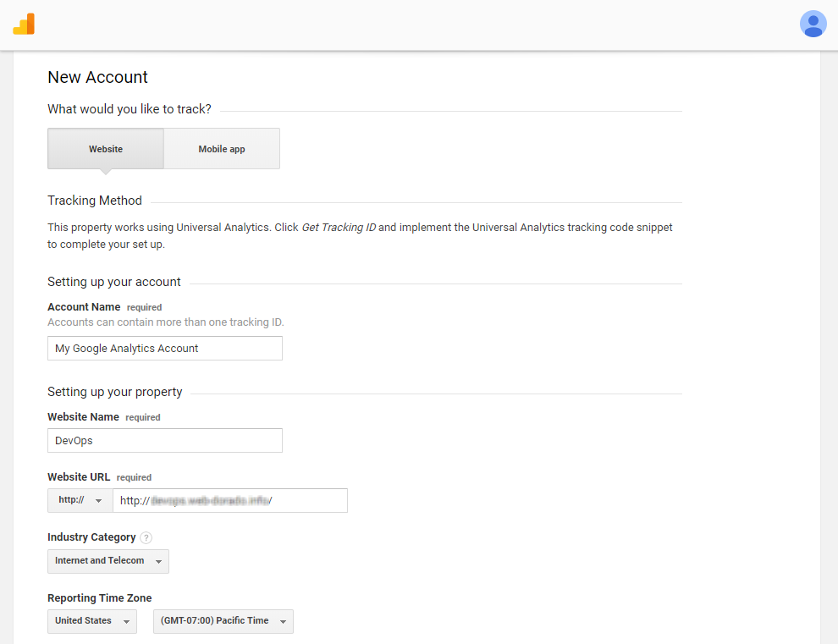Open the United States country dropdown
Viewport: 838px width, 644px height.
click(x=92, y=621)
